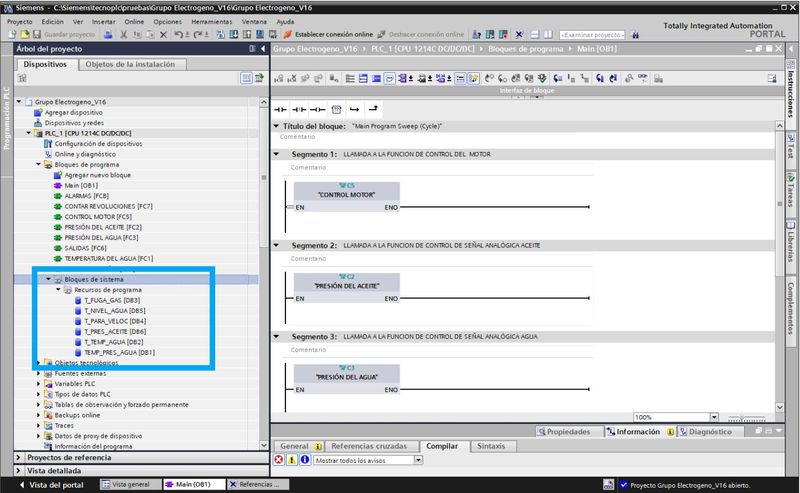Collapse Segmento 1 network

(x=277, y=154)
